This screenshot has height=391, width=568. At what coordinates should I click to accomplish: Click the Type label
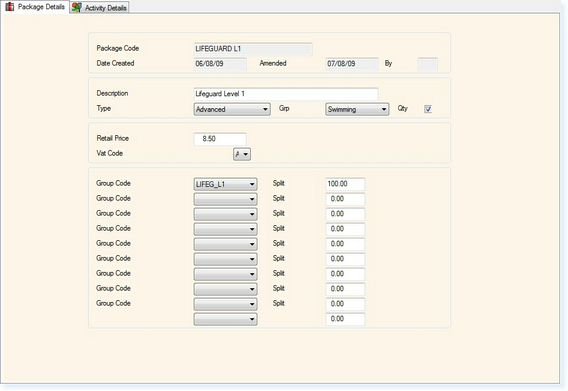pos(104,108)
